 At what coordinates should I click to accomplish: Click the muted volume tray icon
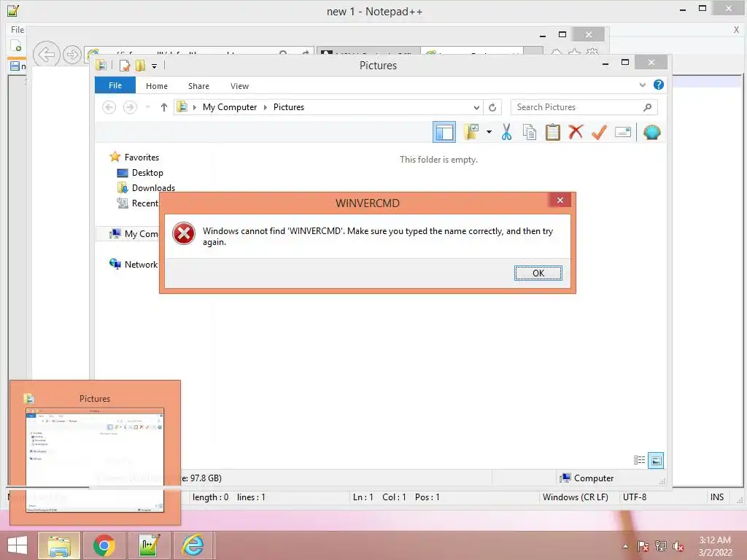pyautogui.click(x=678, y=546)
